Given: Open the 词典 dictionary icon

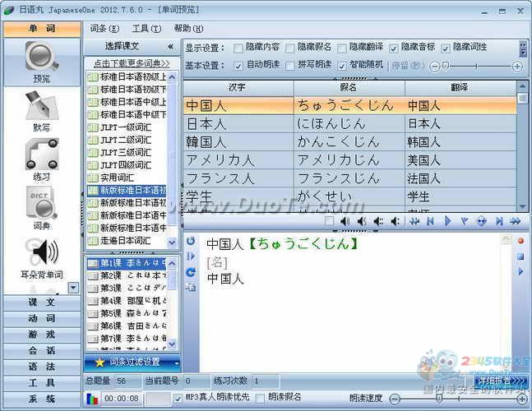Looking at the screenshot, I should point(42,208).
